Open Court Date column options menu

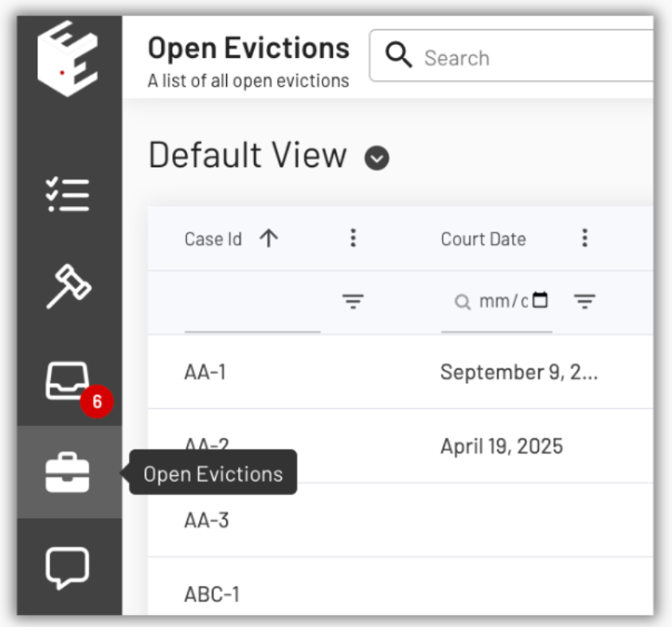[584, 238]
